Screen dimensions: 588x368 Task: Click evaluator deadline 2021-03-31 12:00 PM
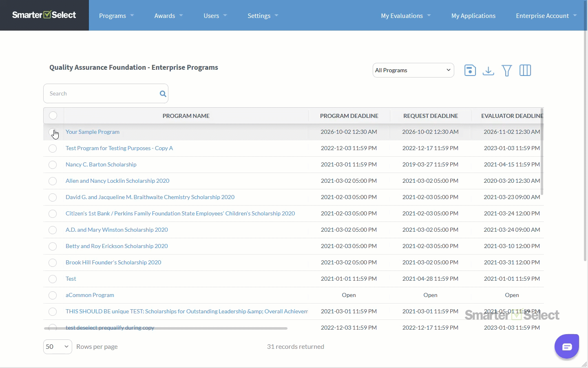(x=512, y=262)
